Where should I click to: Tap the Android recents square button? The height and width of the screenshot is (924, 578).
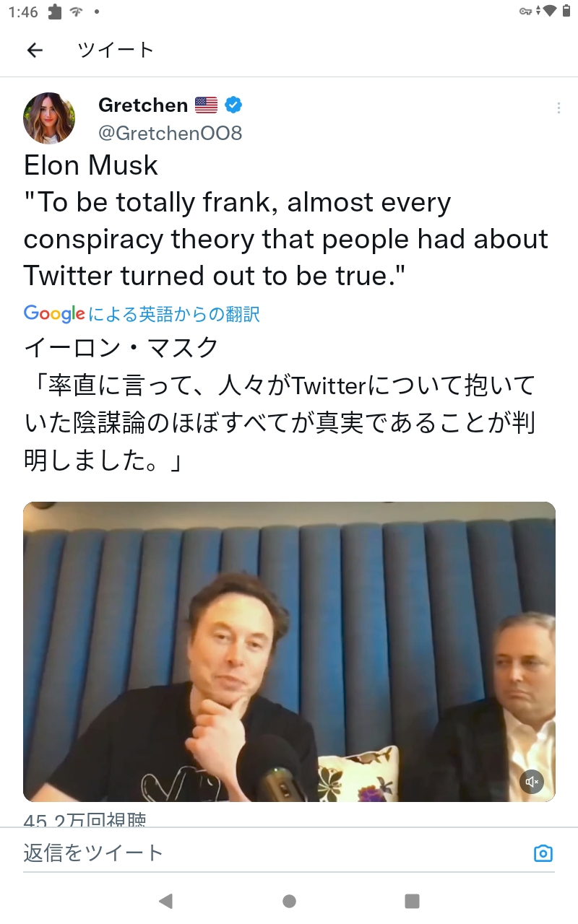click(x=412, y=901)
